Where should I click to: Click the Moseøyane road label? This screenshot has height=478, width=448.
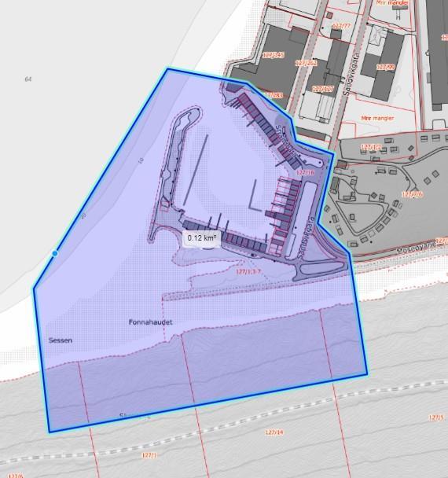pos(417,248)
